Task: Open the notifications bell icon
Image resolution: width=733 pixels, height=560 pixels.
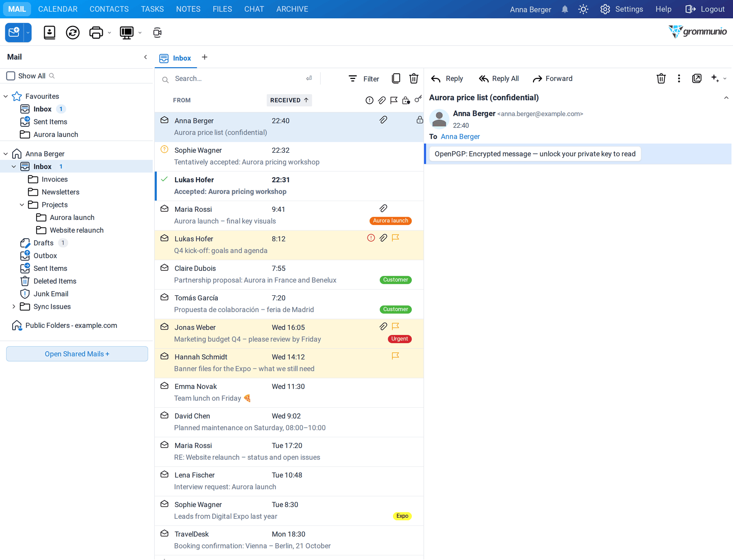Action: click(x=565, y=9)
